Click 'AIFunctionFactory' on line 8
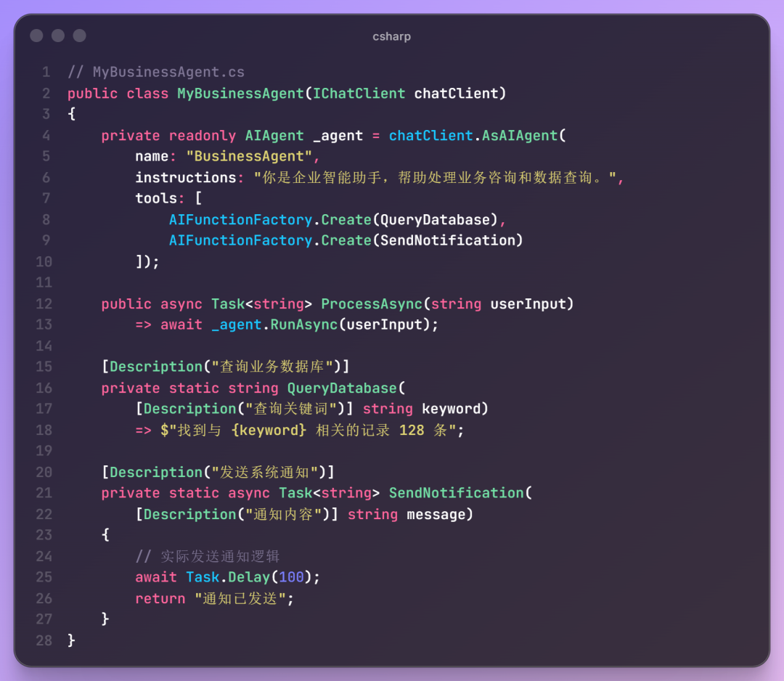Image resolution: width=784 pixels, height=681 pixels. (x=240, y=219)
